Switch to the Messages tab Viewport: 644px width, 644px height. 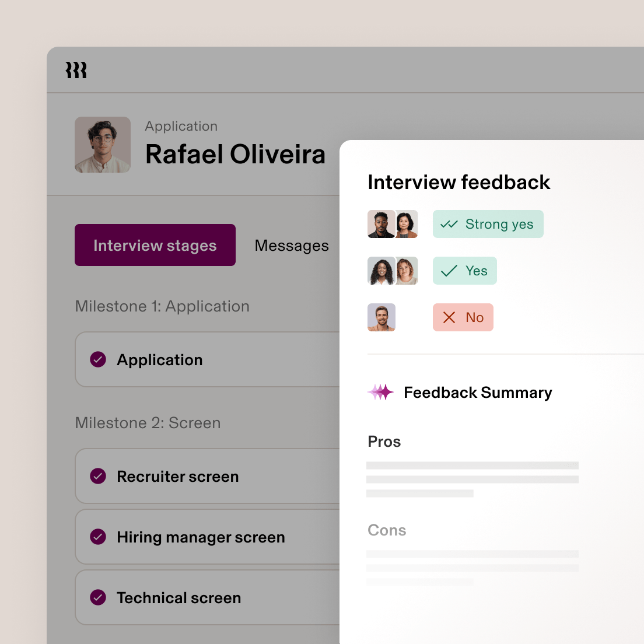pyautogui.click(x=292, y=245)
